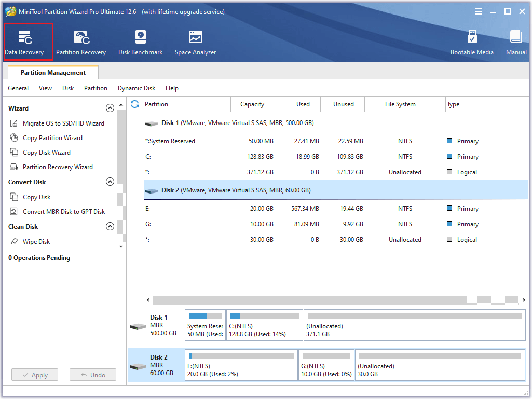
Task: Click the Used column header
Action: (x=297, y=104)
